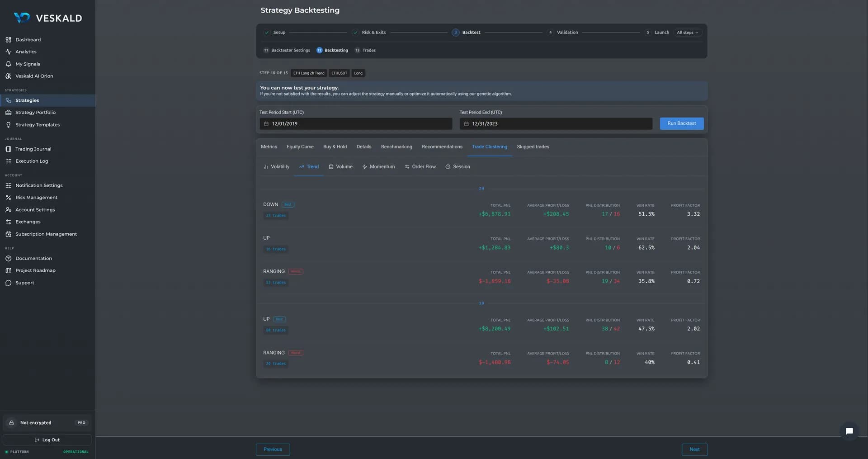The width and height of the screenshot is (868, 459).
Task: Click the OPERATIONAL platform status text
Action: pyautogui.click(x=76, y=452)
